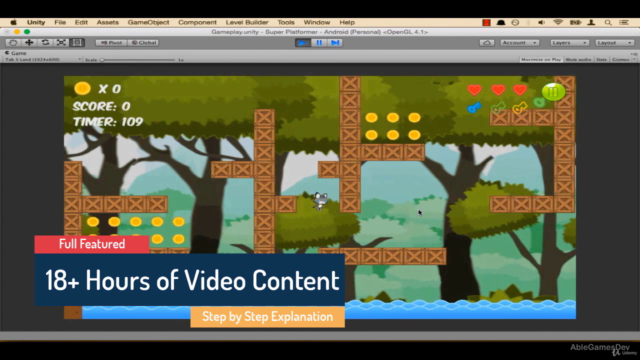The image size is (640, 360).
Task: Toggle Gizmos in Game view
Action: 621,60
